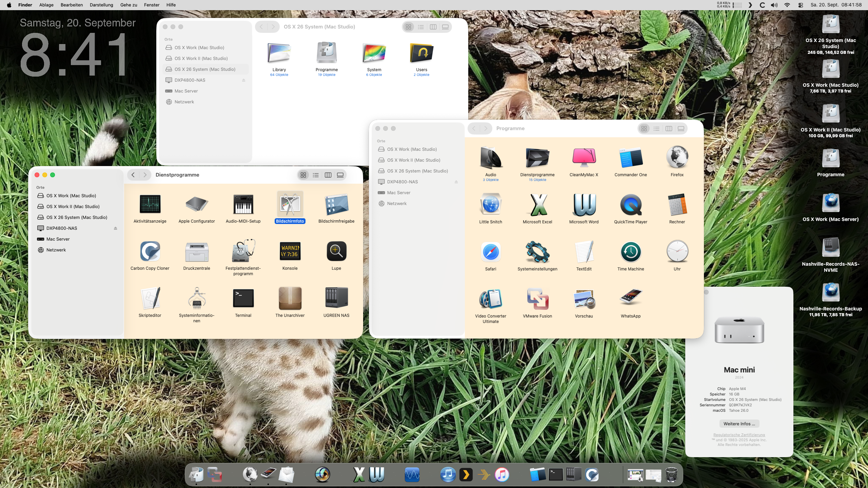
Task: Open Time Machine application icon
Action: [x=631, y=252]
